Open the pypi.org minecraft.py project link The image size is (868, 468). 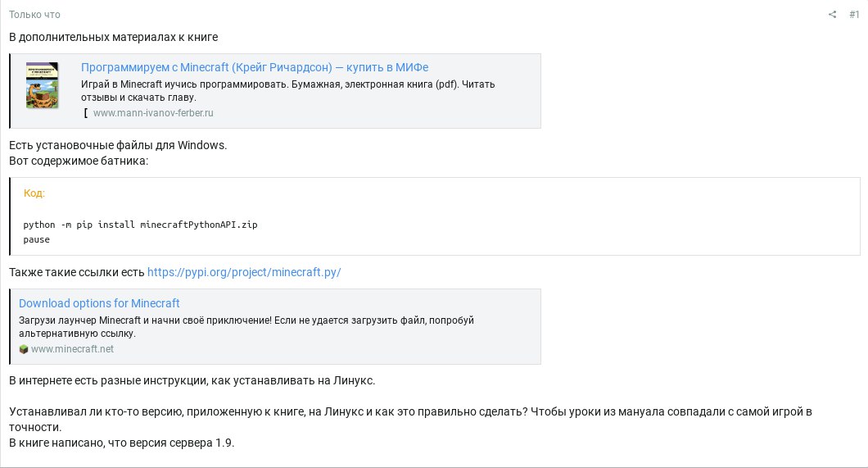point(244,272)
